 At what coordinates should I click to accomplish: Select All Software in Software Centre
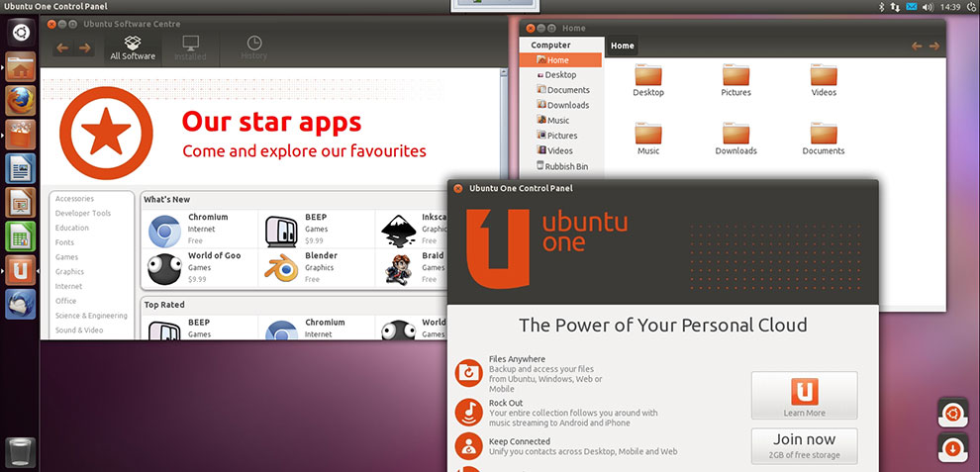pos(133,48)
